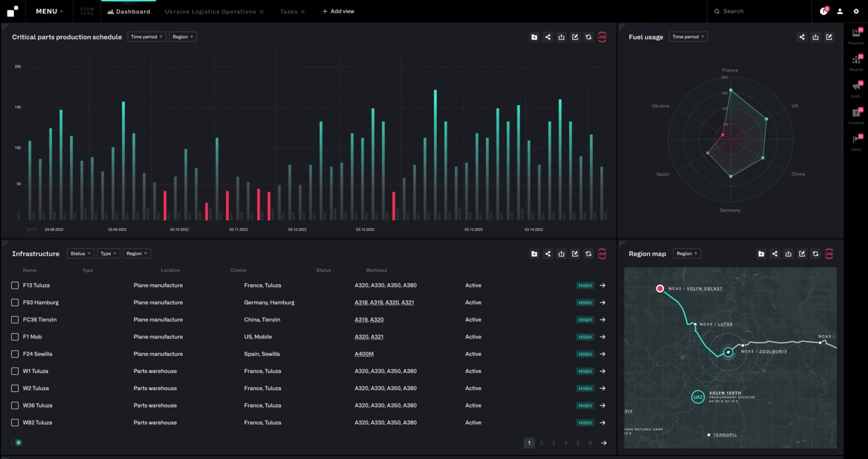Close the Ukraine Logistics Operations tab
The image size is (868, 459).
262,12
